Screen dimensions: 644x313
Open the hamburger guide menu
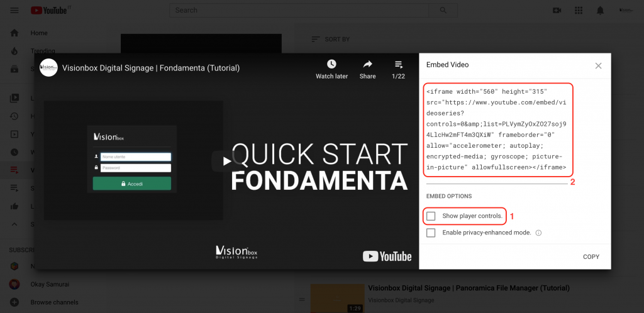pyautogui.click(x=14, y=10)
